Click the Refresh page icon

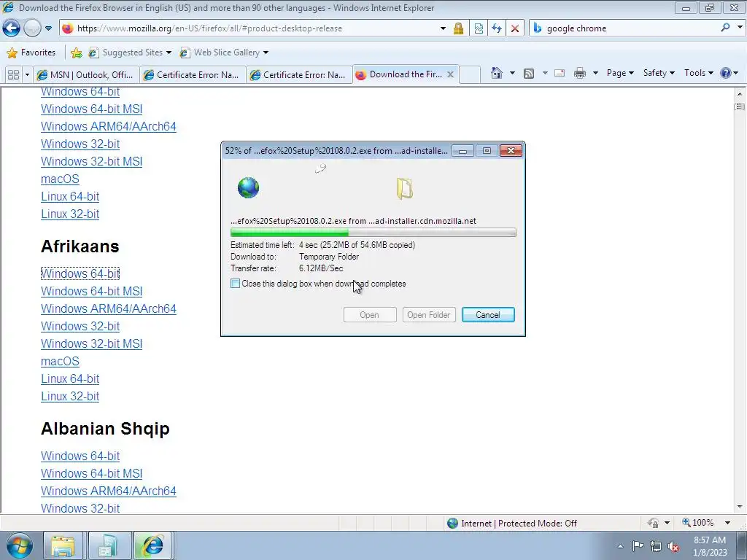point(497,28)
